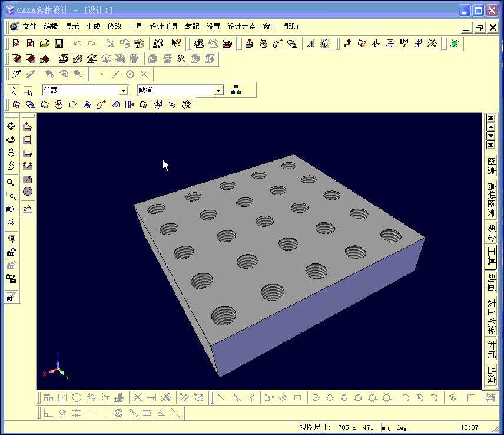This screenshot has height=435, width=504.
Task: Click the circle with diagonal line icon
Action: (x=28, y=192)
